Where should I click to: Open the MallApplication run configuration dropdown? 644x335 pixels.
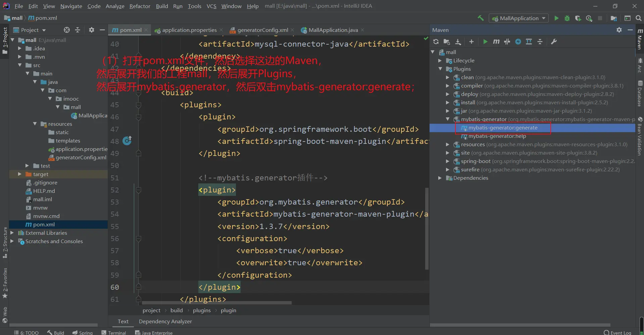(519, 18)
